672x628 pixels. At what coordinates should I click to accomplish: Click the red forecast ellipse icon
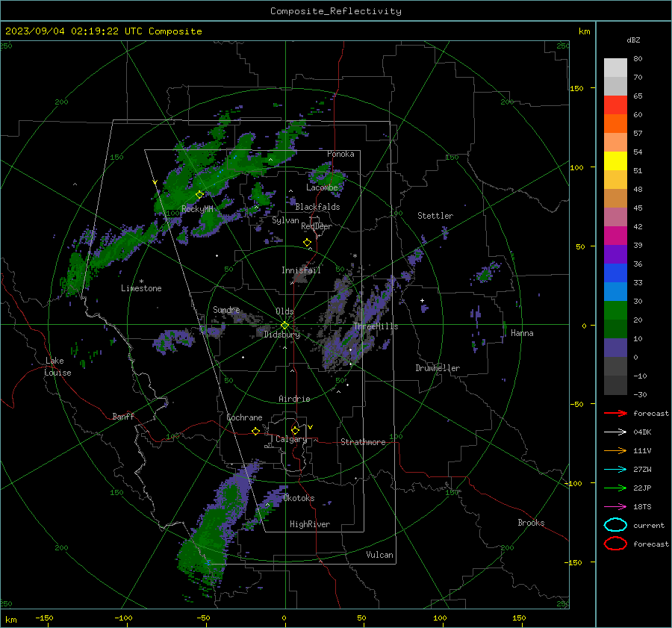click(615, 544)
